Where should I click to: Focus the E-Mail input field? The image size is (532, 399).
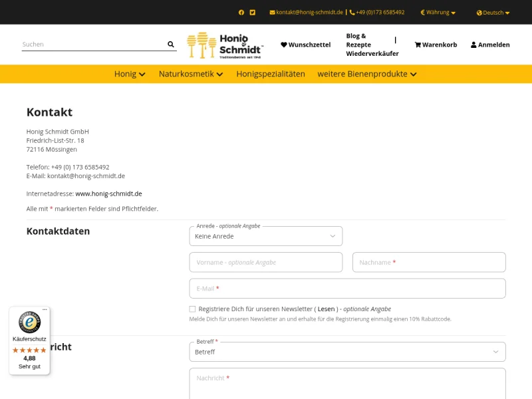tap(347, 289)
